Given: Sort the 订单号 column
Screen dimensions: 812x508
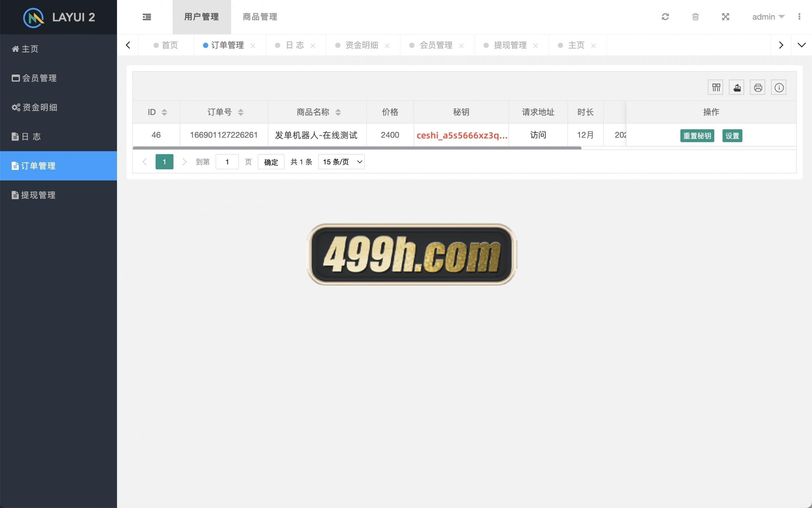Looking at the screenshot, I should pos(241,112).
